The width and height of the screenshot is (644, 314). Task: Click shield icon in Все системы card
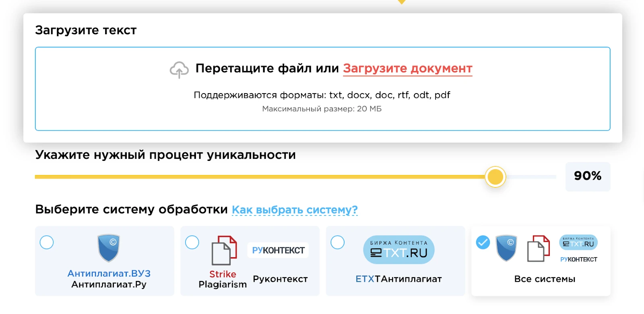click(x=506, y=248)
